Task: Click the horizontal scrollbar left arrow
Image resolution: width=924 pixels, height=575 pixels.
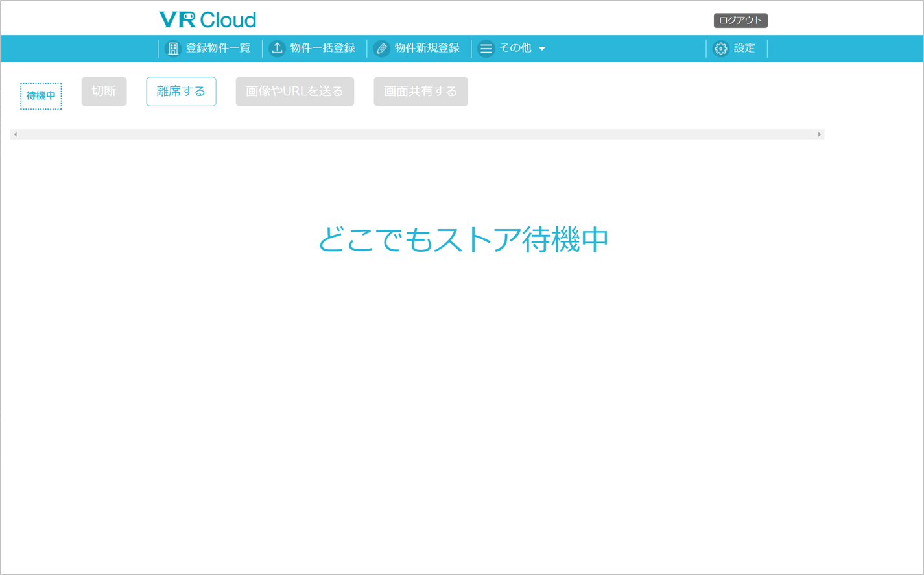Action: [16, 134]
